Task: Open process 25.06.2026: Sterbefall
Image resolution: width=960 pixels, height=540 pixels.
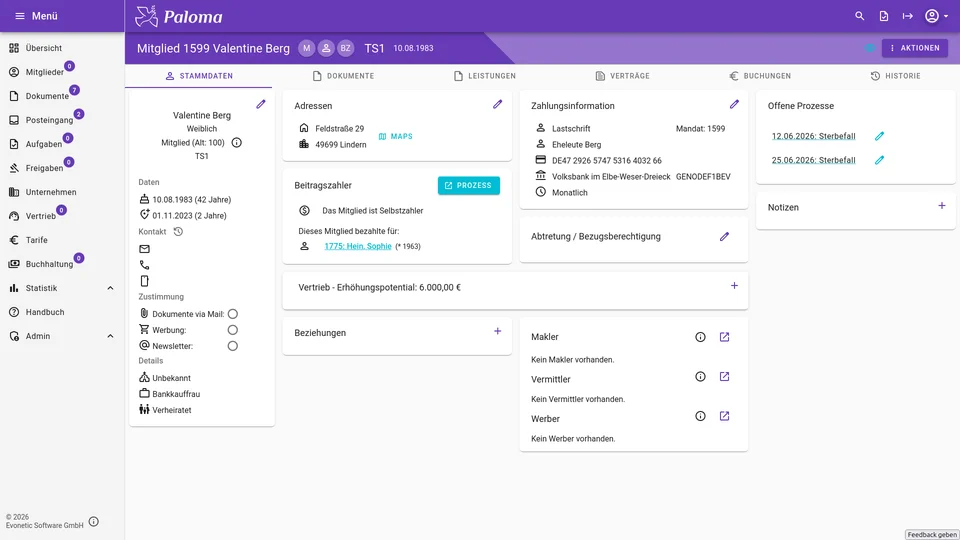Action: (813, 160)
